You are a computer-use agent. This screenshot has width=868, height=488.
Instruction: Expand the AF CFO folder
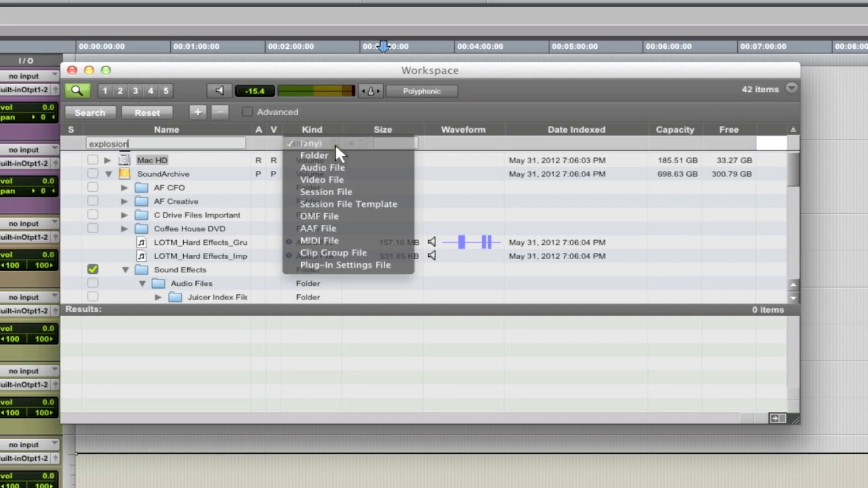[125, 188]
